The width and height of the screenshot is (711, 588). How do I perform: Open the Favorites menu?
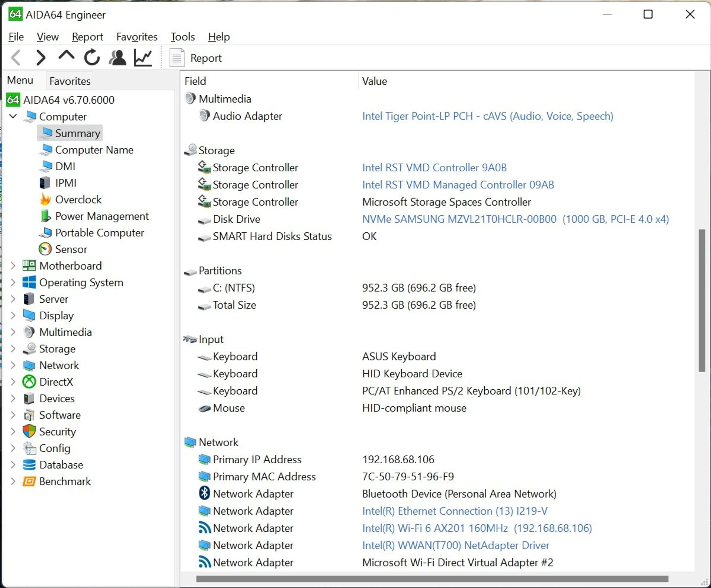pyautogui.click(x=137, y=37)
